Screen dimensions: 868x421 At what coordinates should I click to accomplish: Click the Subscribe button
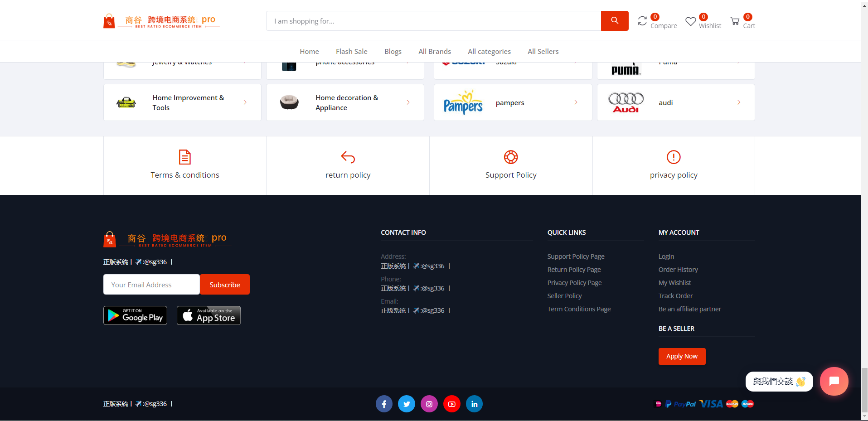pyautogui.click(x=224, y=284)
